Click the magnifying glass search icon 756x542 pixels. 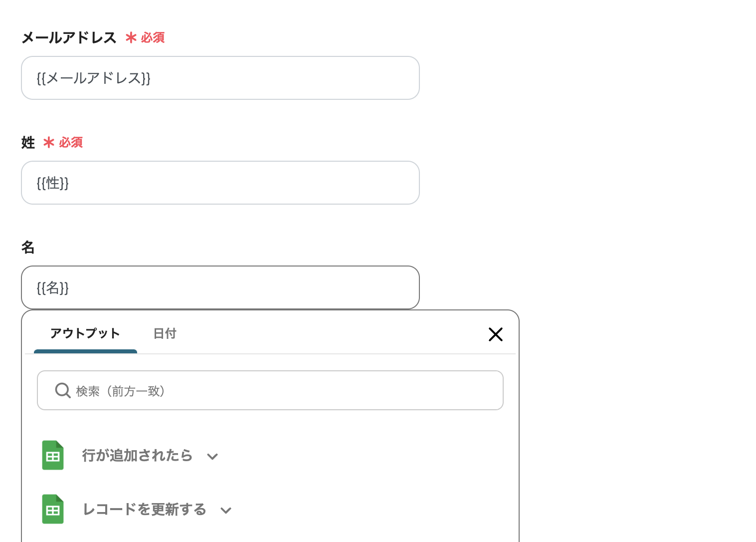pyautogui.click(x=62, y=390)
